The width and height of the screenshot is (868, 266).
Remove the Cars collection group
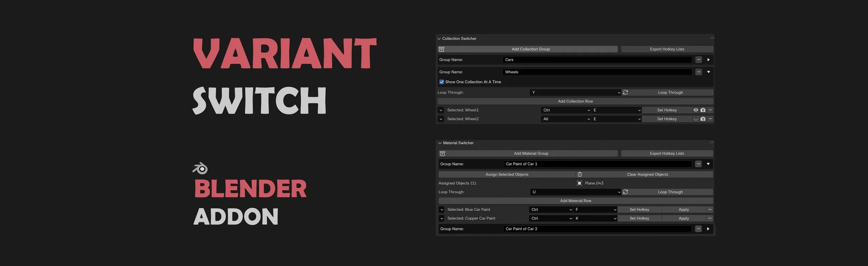(699, 60)
